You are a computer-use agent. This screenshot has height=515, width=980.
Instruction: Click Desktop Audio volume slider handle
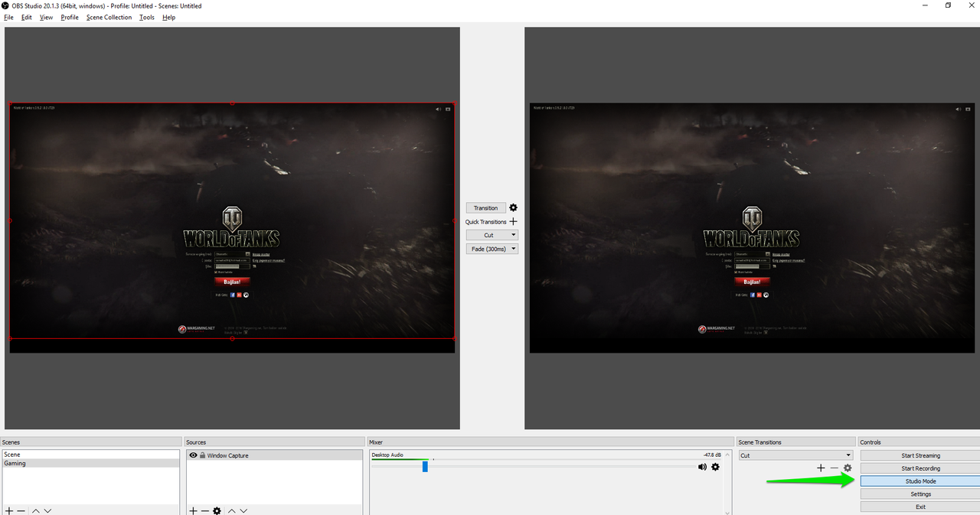[x=425, y=467]
